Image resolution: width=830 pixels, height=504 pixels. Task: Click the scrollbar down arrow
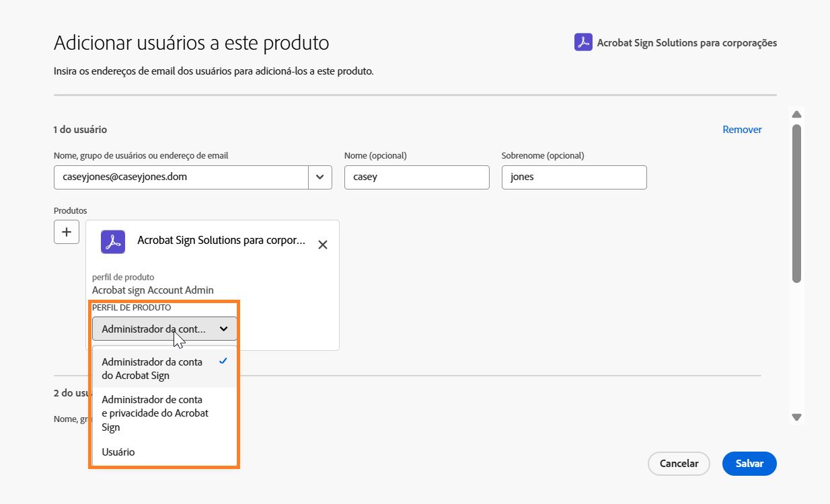[x=796, y=417]
